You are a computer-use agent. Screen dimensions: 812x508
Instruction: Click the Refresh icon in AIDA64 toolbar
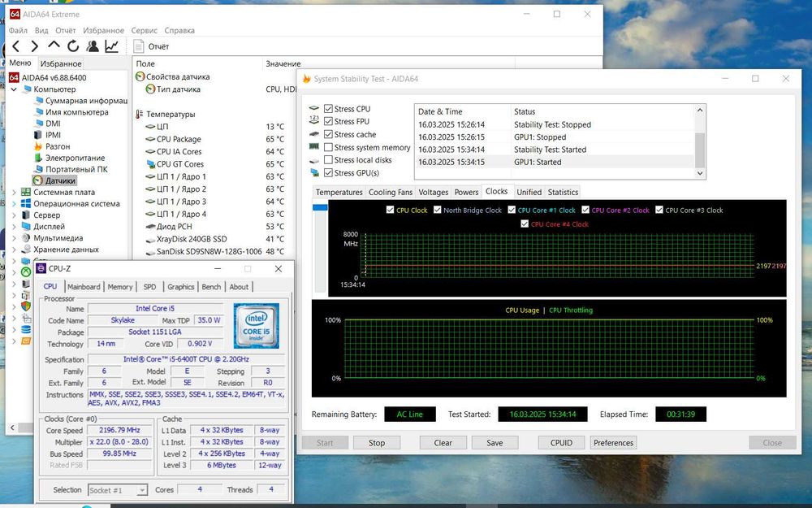[73, 46]
